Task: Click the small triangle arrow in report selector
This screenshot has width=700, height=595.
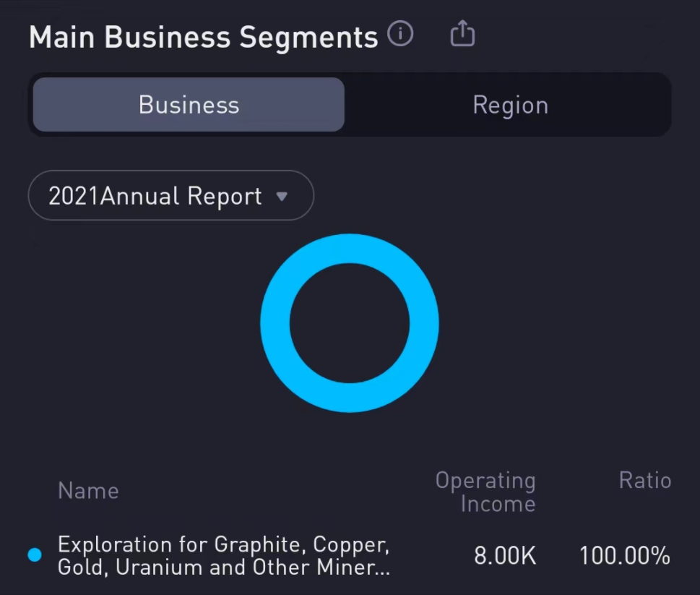Action: (x=282, y=196)
